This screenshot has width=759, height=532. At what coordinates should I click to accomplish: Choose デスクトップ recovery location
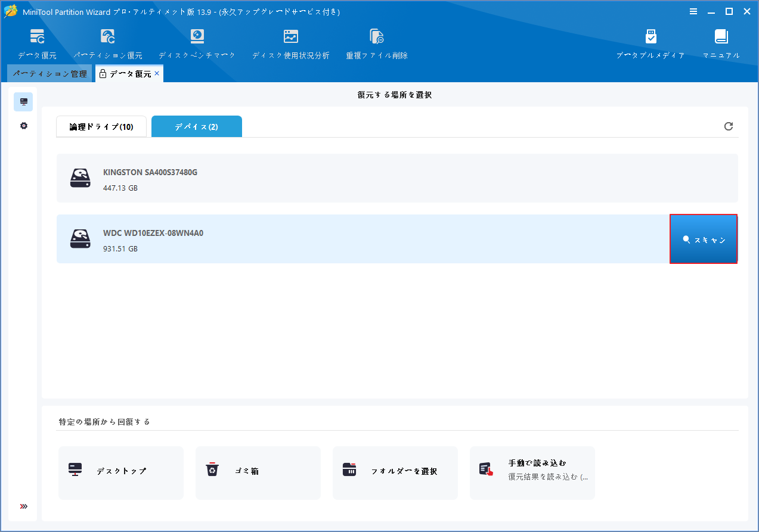point(121,473)
